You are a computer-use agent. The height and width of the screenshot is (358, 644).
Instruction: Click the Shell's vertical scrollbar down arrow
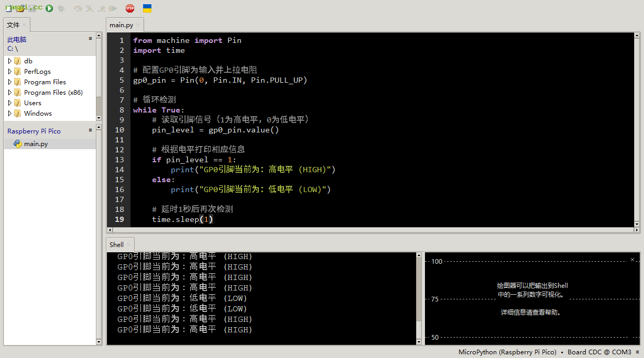click(419, 342)
